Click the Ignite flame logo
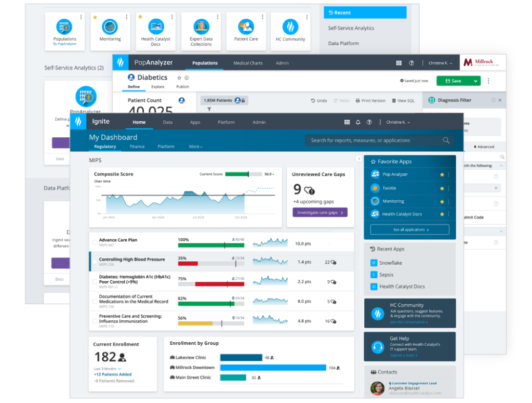Viewport: 532px width, 403px height. pyautogui.click(x=78, y=122)
